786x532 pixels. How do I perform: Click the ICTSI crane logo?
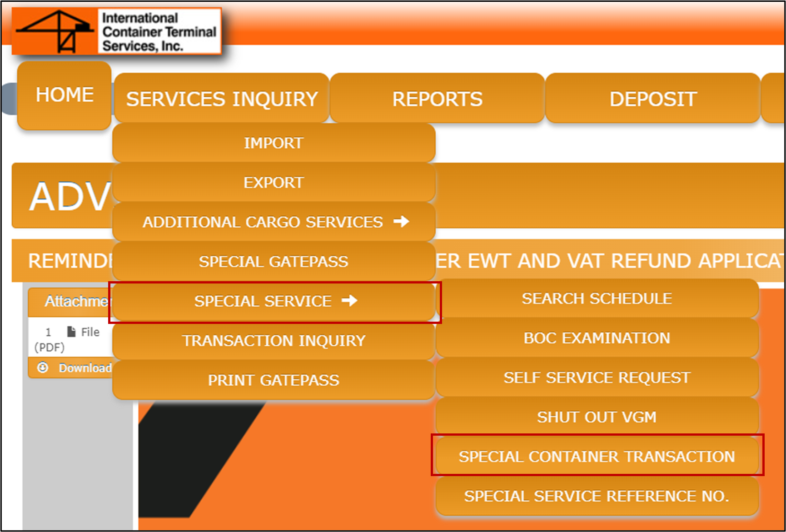(x=55, y=31)
